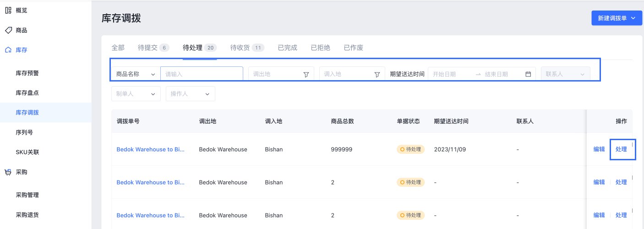Switch to the 已拒绝 tab
The image size is (644, 229).
click(321, 48)
